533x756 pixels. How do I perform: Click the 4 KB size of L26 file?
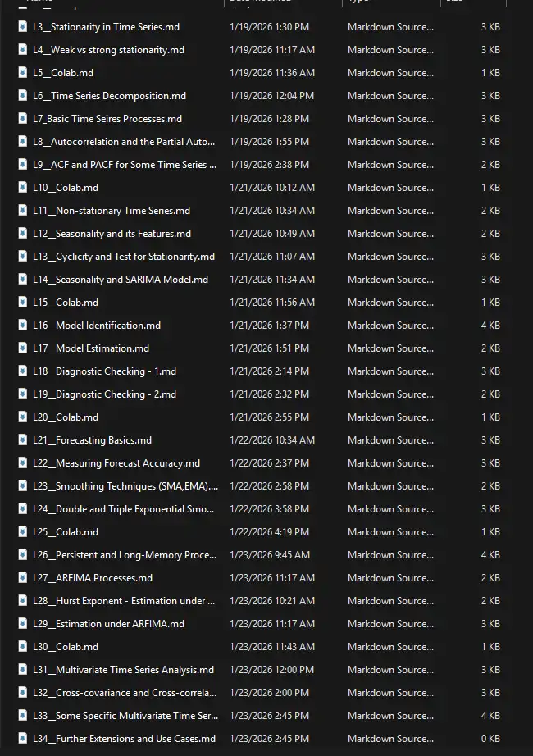490,555
